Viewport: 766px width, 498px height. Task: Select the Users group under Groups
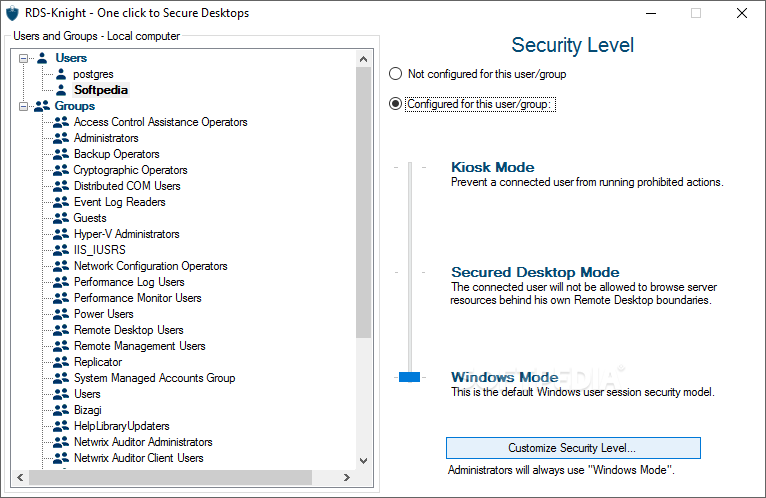coord(87,394)
